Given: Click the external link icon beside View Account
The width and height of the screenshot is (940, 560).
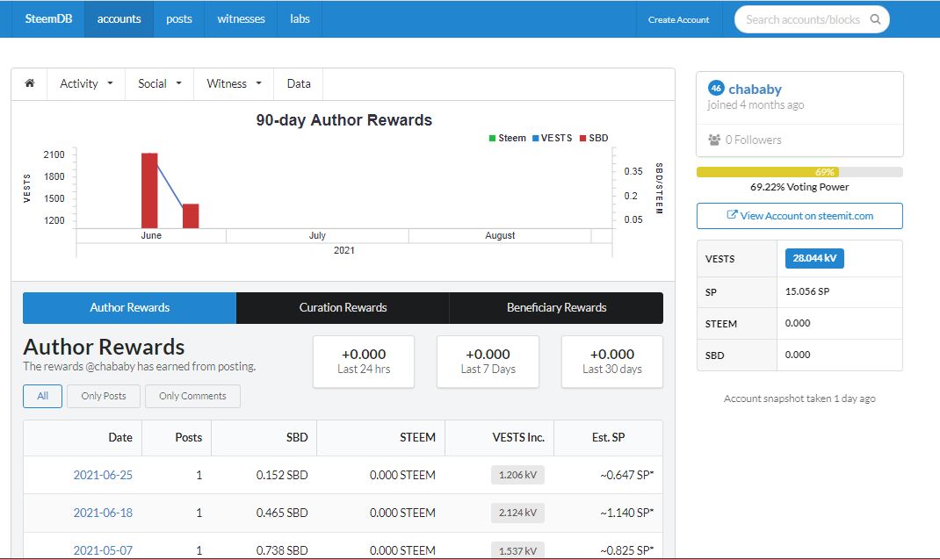Looking at the screenshot, I should pyautogui.click(x=732, y=214).
